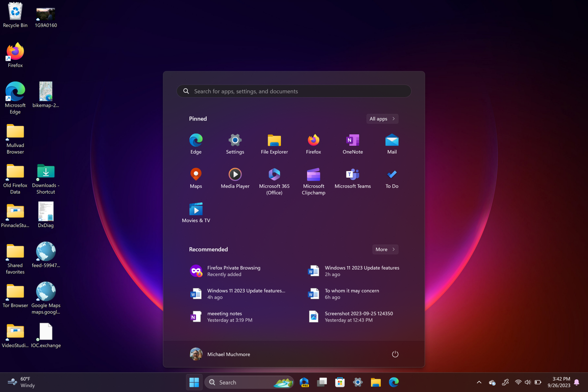Image resolution: width=588 pixels, height=392 pixels.
Task: Open Michael Muchmore's account menu
Action: pyautogui.click(x=220, y=354)
